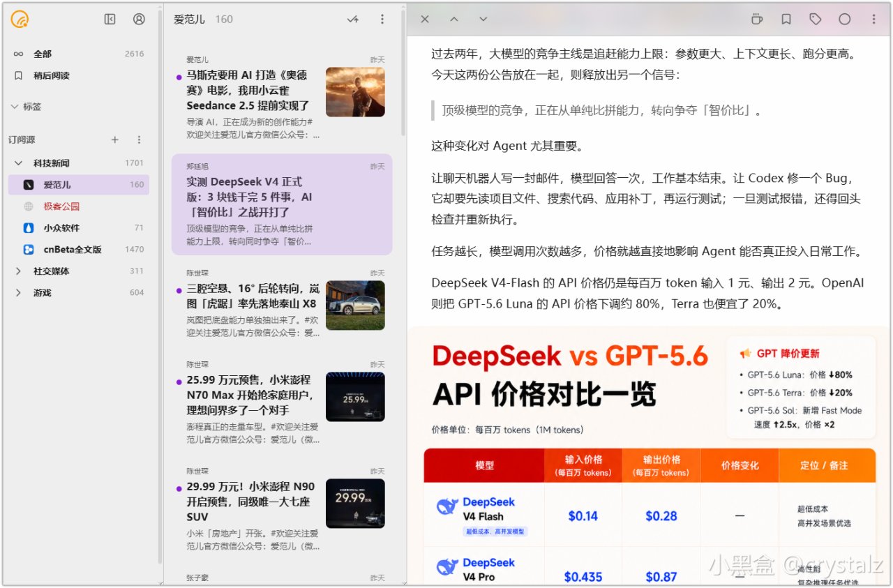Click the coffee cup icon in the reader toolbar
893x588 pixels.
click(x=757, y=20)
